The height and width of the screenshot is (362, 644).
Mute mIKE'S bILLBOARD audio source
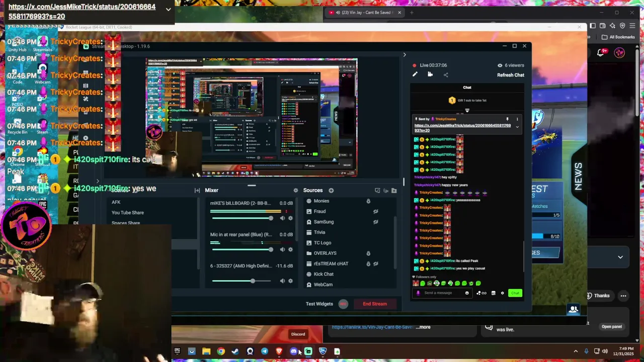click(282, 218)
